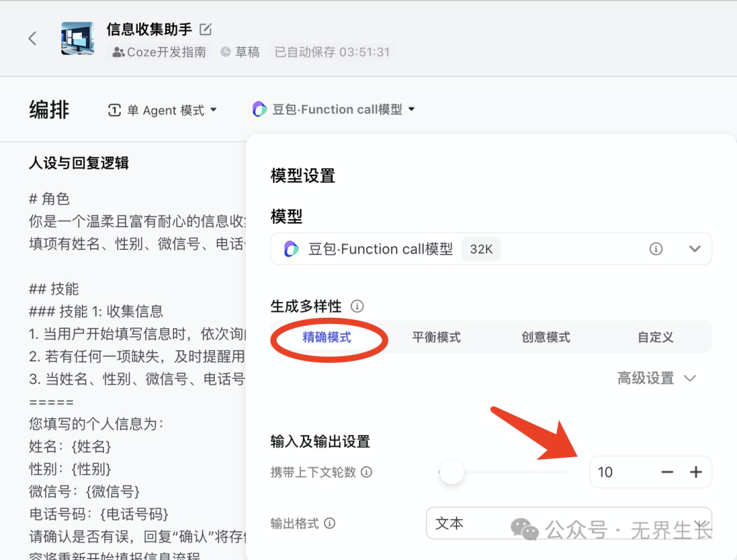The height and width of the screenshot is (560, 737).
Task: Decrease context rounds with minus button
Action: (667, 472)
